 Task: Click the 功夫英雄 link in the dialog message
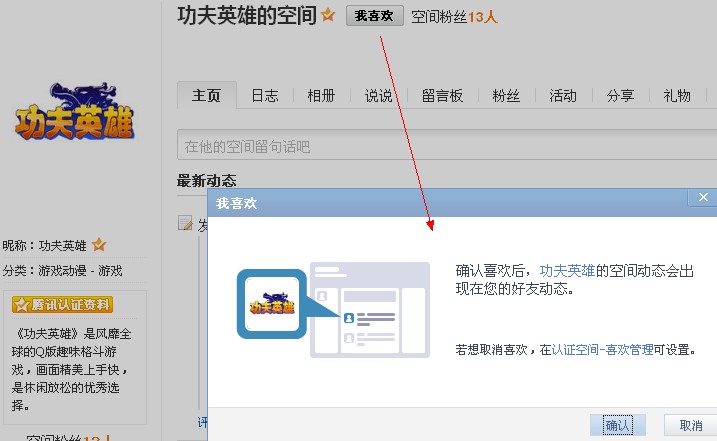click(x=567, y=271)
